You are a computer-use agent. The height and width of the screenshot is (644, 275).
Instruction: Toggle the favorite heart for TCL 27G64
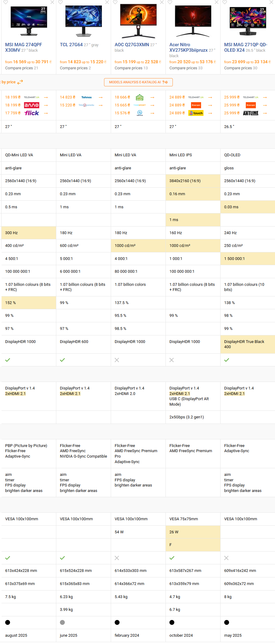tap(60, 2)
